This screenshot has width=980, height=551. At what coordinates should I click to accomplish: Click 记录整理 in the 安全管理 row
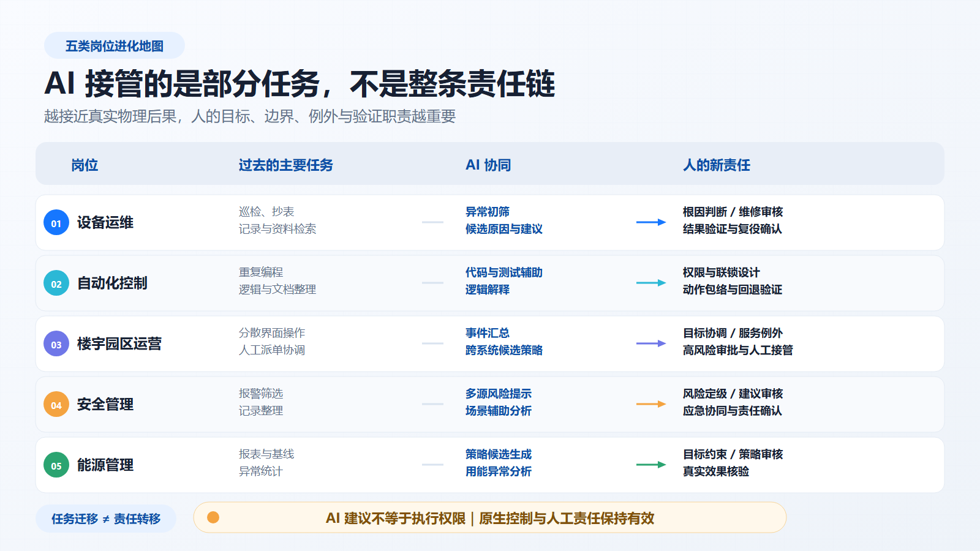261,410
